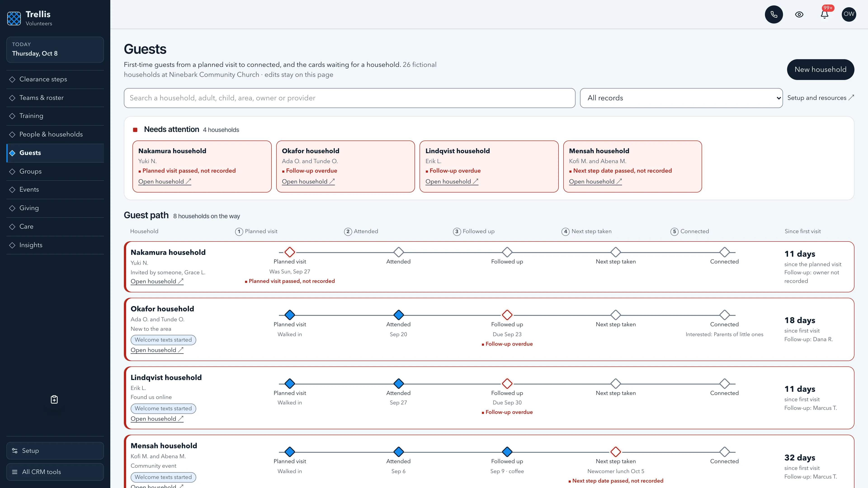Open household on Okafor attention card
This screenshot has height=488, width=868.
pyautogui.click(x=308, y=181)
